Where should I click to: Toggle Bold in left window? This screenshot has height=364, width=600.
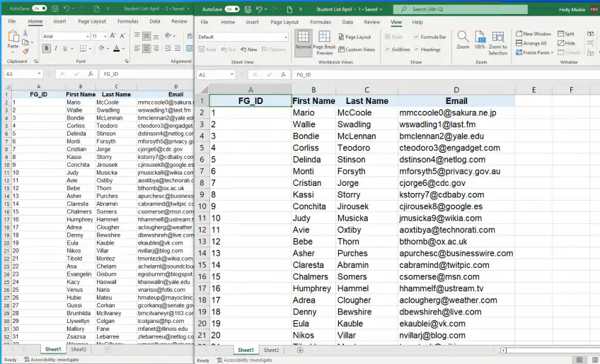tap(47, 48)
